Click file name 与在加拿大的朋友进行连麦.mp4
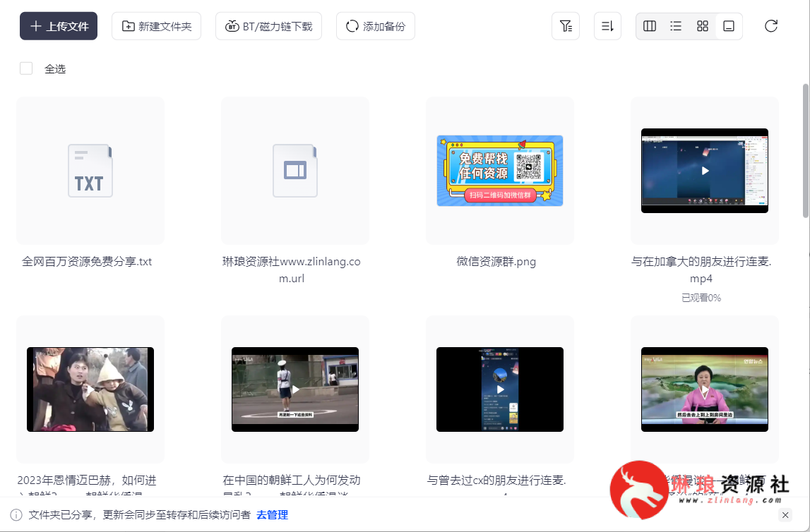Viewport: 810px width, 532px height. (x=701, y=270)
